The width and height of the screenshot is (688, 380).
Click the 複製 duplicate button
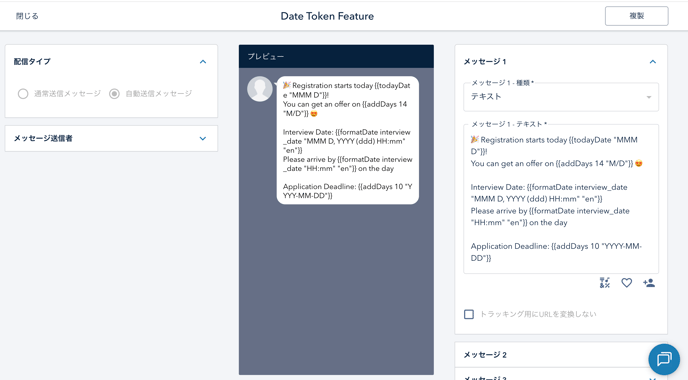tap(636, 16)
